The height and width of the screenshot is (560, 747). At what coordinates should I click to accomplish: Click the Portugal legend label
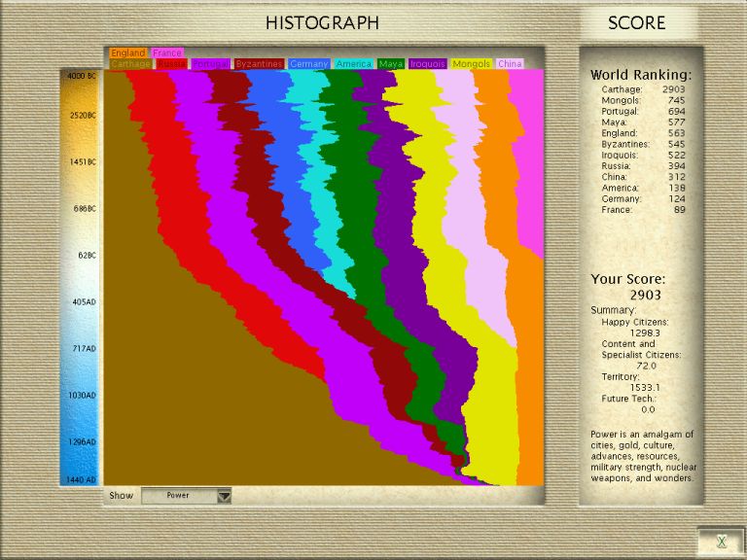click(211, 64)
